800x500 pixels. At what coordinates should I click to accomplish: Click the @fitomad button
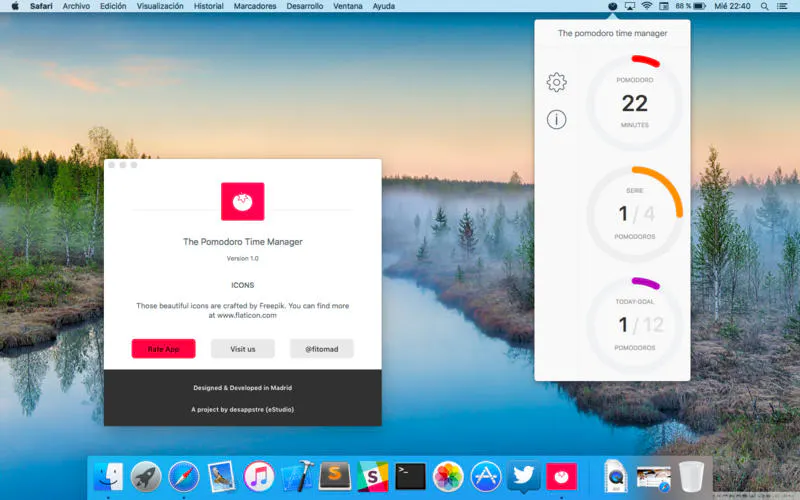[x=321, y=348]
